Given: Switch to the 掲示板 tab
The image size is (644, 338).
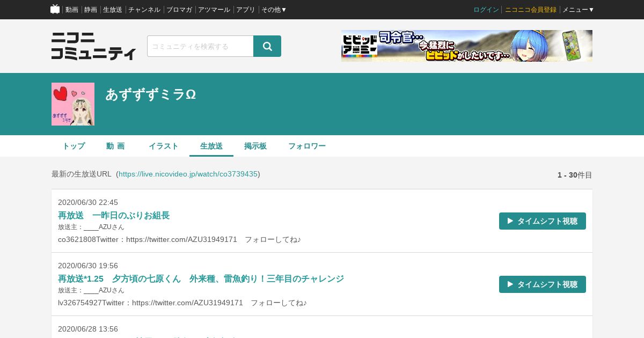Looking at the screenshot, I should 255,146.
